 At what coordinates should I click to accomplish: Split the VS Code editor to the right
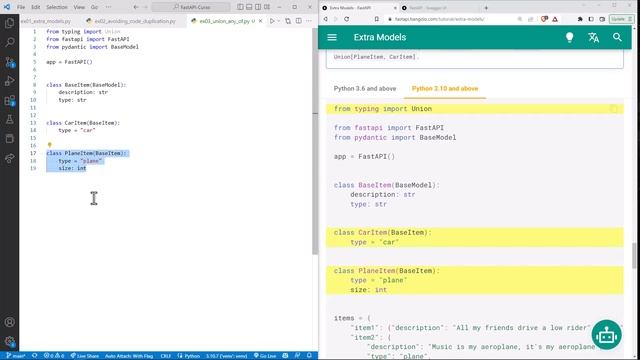(x=298, y=21)
